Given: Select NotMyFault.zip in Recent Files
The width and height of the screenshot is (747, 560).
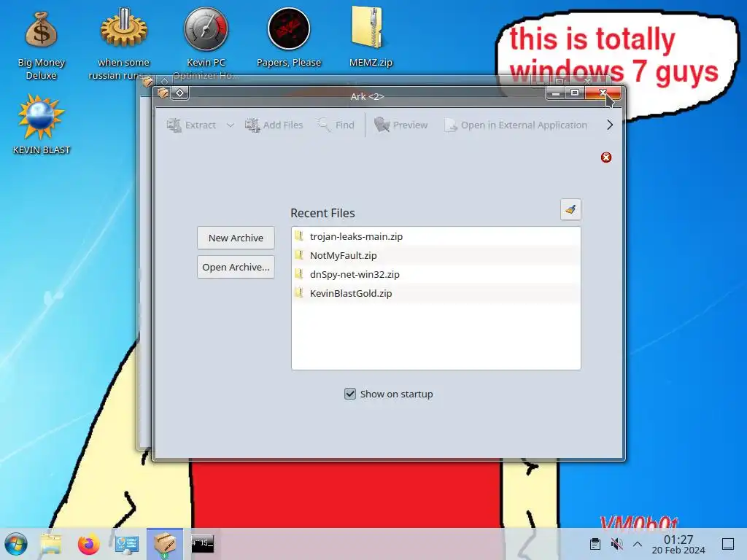Looking at the screenshot, I should (x=436, y=255).
